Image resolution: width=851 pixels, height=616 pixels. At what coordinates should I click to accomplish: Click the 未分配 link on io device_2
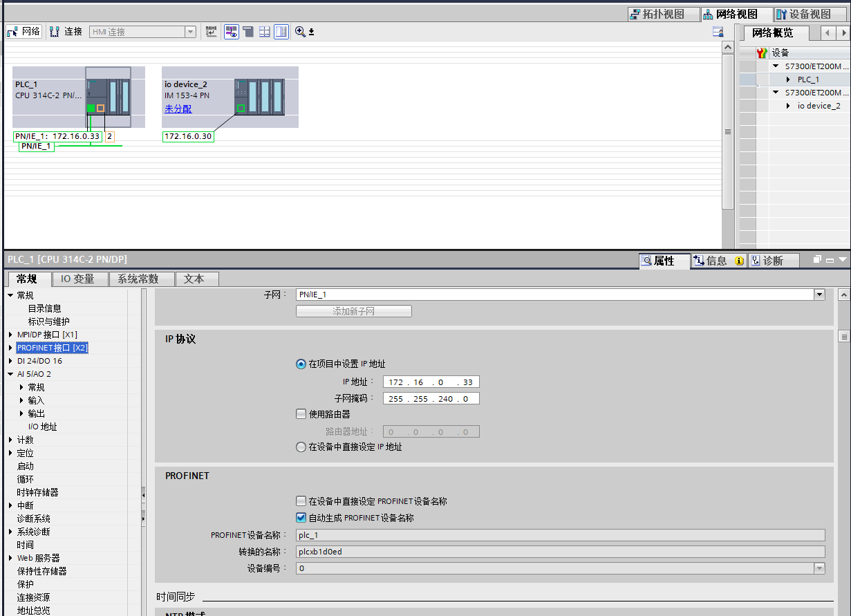point(178,109)
